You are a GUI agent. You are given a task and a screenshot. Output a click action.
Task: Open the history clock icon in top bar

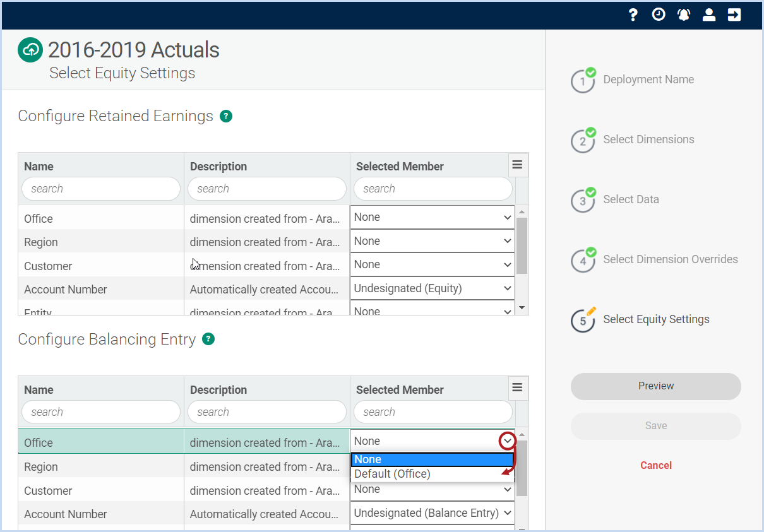(x=659, y=15)
